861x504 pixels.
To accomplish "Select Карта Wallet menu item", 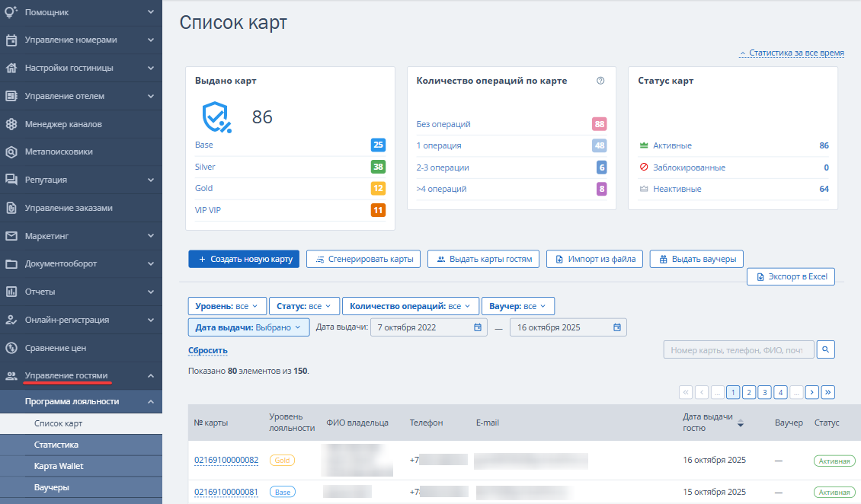I will point(59,466).
